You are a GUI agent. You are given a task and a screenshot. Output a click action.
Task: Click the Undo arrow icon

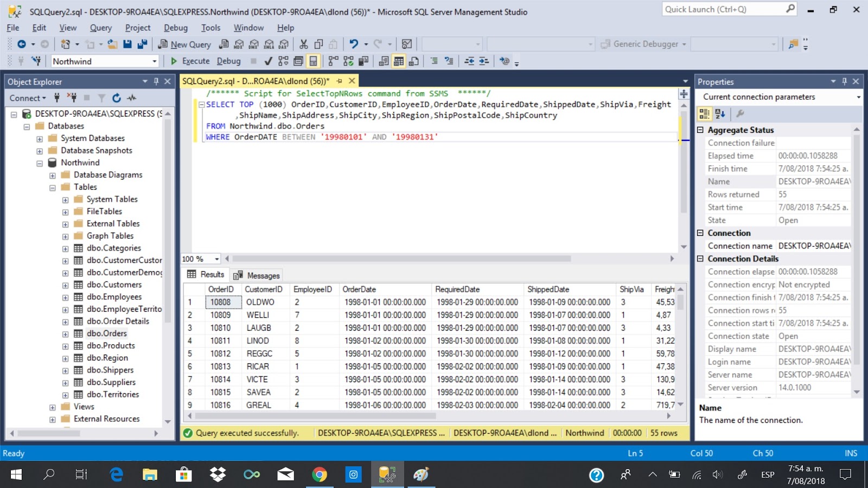(x=354, y=44)
